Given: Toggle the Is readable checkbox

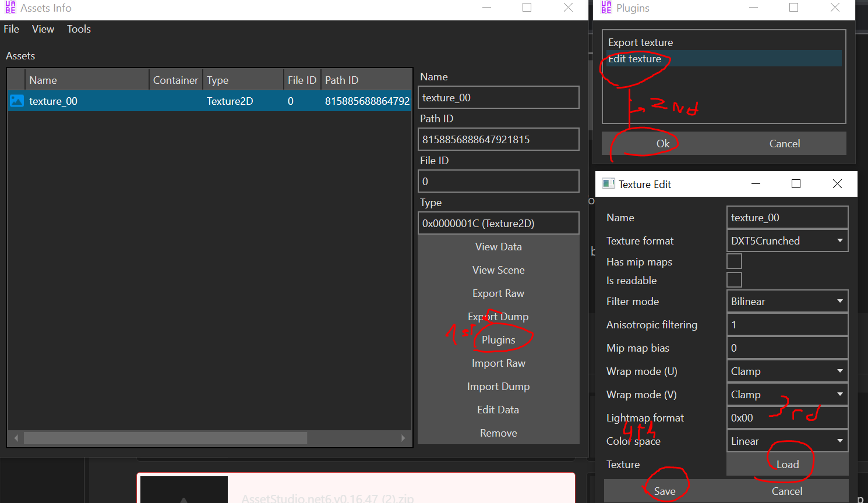Looking at the screenshot, I should pos(734,280).
